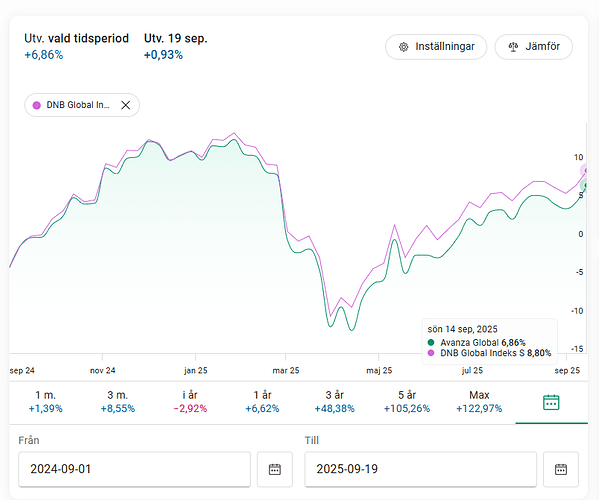Click DNB Global Indeks S 8,80% entry
599x500 pixels.
pos(489,353)
